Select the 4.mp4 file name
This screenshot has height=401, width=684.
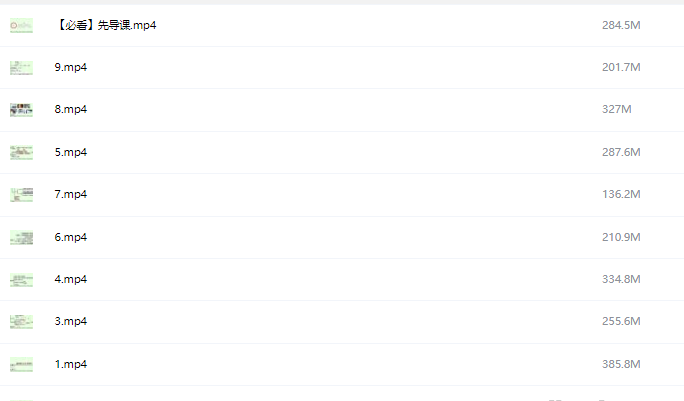point(70,280)
